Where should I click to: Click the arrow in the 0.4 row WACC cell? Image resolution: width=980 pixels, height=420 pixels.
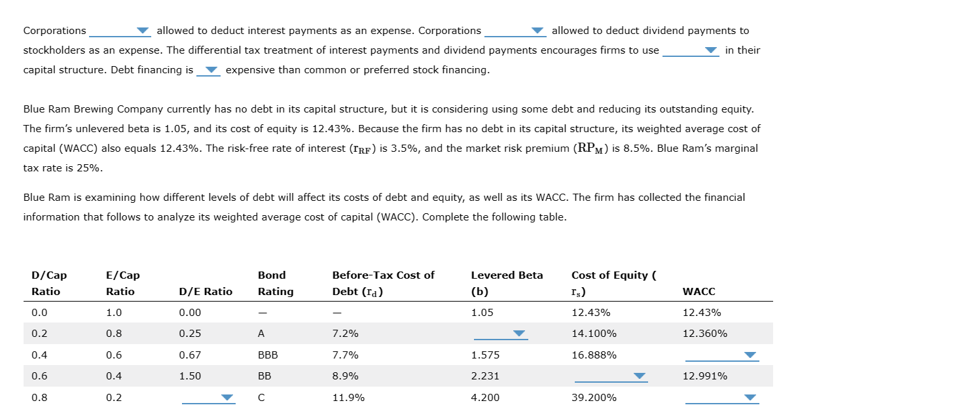[x=750, y=355]
